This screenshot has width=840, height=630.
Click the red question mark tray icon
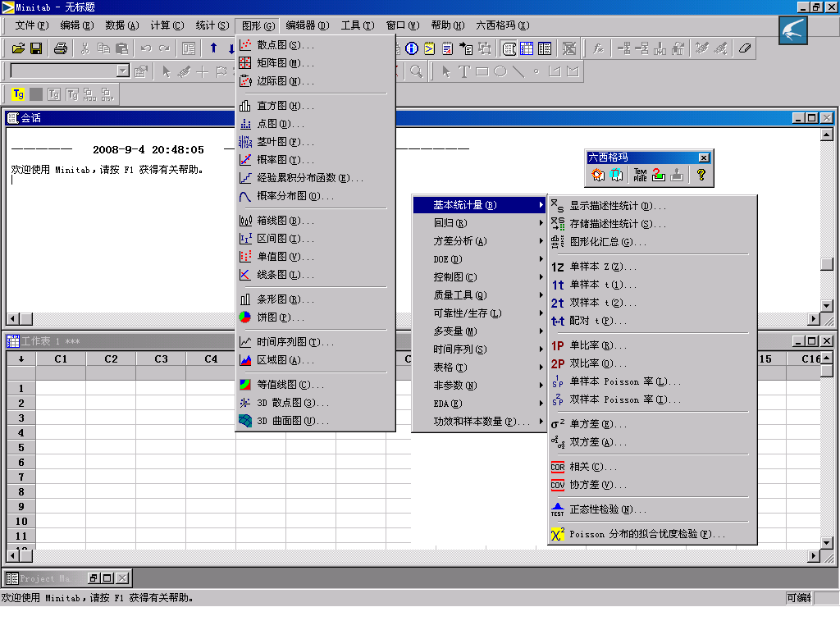659,175
